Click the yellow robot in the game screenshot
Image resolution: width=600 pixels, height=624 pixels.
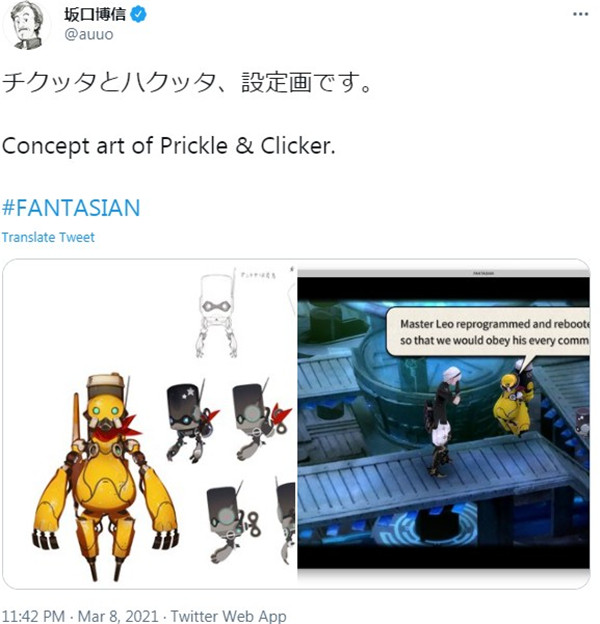point(512,404)
